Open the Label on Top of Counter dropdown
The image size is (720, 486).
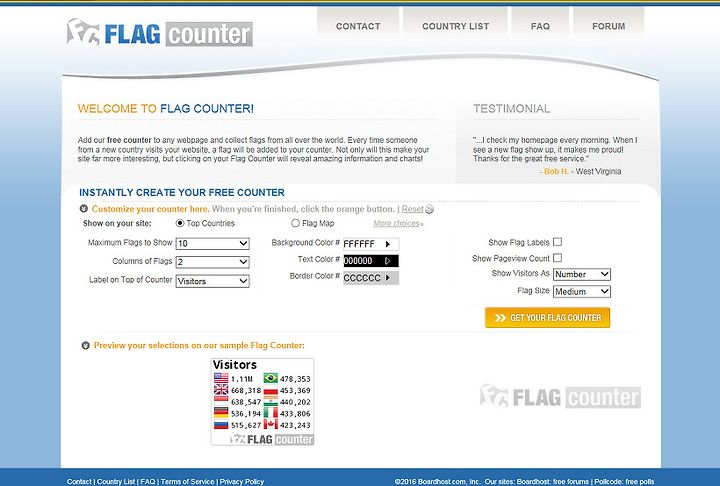tap(213, 281)
